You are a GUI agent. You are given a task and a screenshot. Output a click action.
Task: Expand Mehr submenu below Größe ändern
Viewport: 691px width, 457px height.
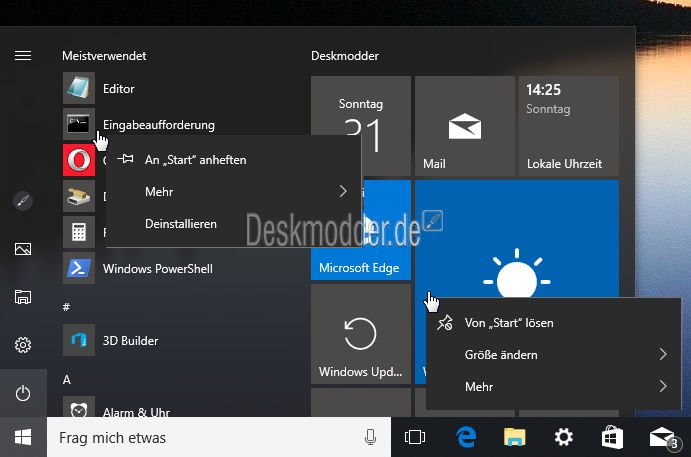(x=554, y=386)
